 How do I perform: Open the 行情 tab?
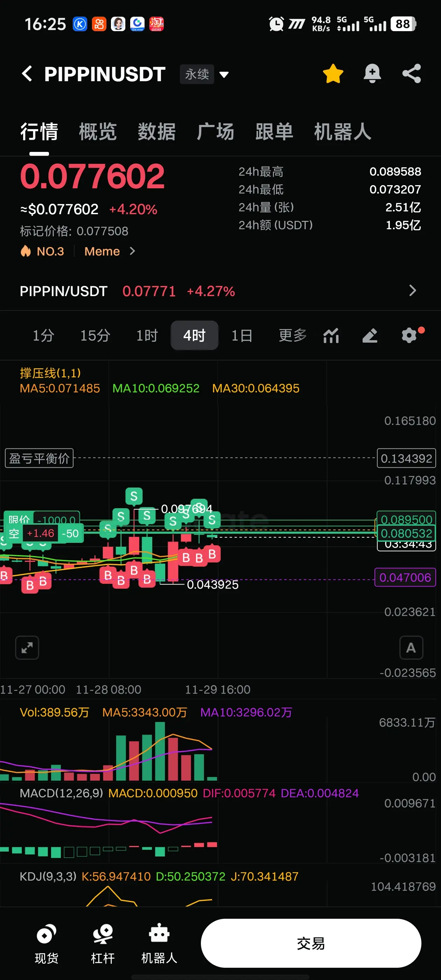pyautogui.click(x=39, y=132)
